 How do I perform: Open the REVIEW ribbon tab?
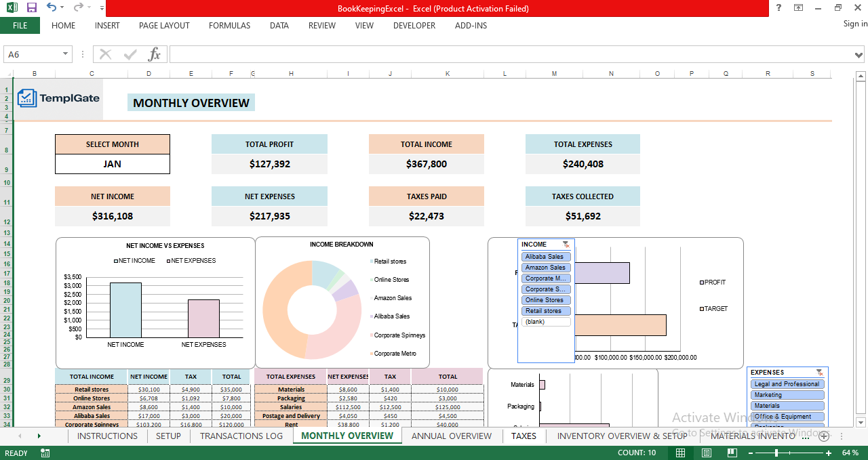[322, 26]
